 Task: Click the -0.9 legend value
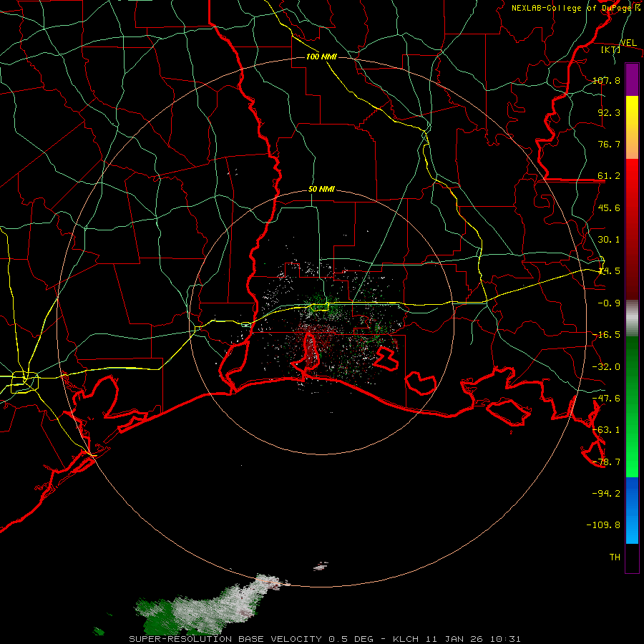(609, 303)
